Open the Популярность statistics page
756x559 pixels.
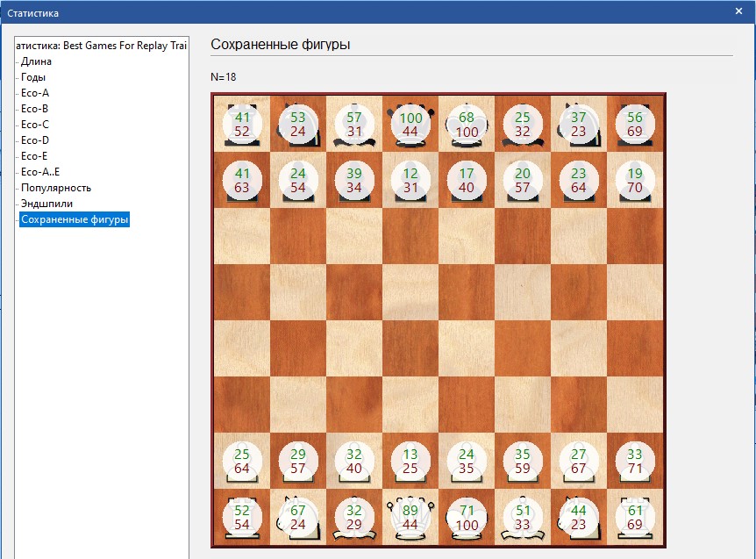tap(56, 188)
